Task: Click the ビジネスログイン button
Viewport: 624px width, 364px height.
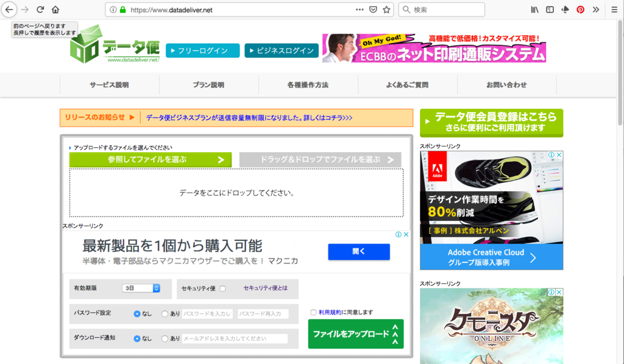Action: tap(282, 51)
